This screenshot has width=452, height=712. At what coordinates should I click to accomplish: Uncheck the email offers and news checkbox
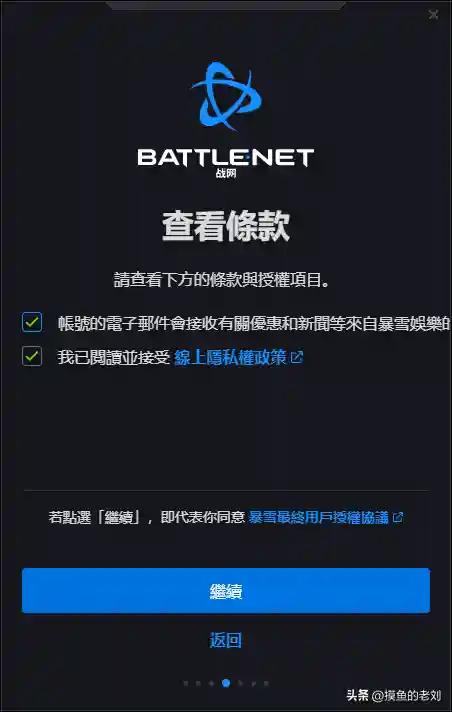(x=32, y=322)
